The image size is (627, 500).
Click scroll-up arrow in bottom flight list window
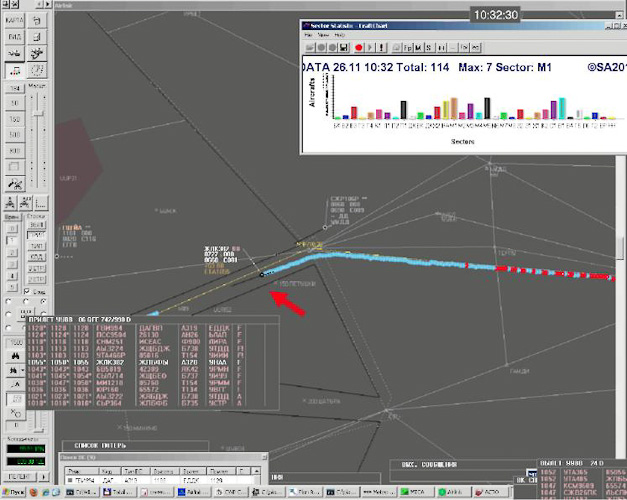(x=257, y=471)
